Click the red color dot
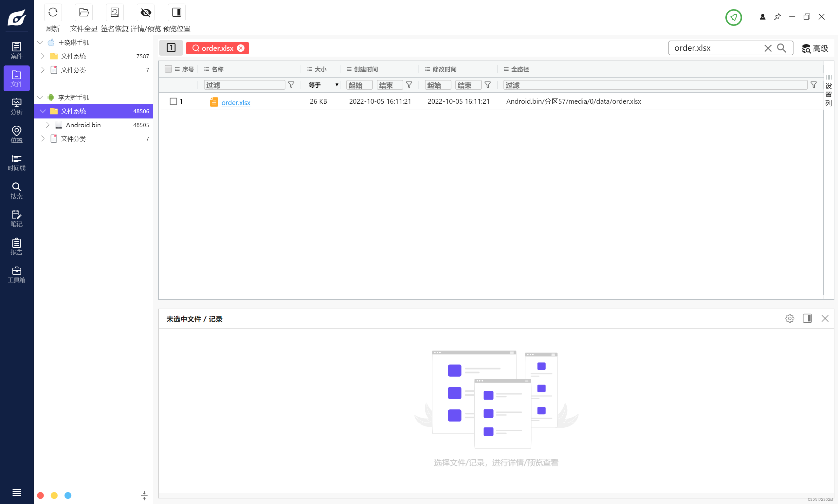This screenshot has width=838, height=504. 40,495
